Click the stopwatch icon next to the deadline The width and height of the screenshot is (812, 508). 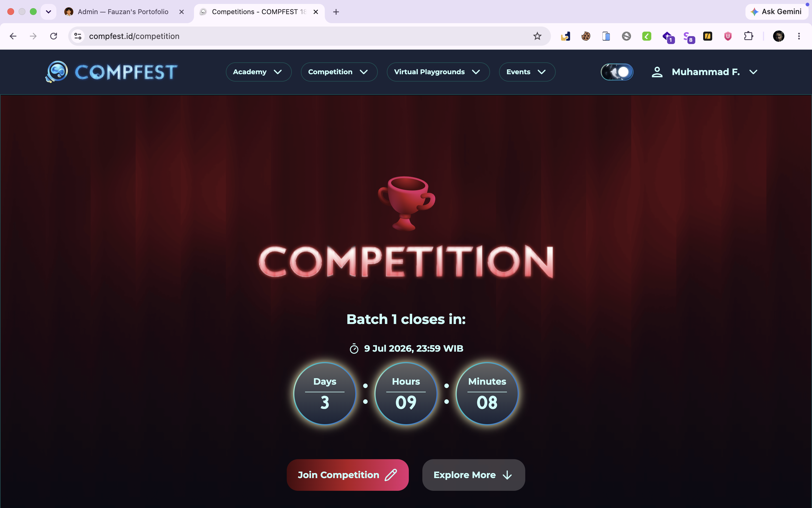point(354,349)
